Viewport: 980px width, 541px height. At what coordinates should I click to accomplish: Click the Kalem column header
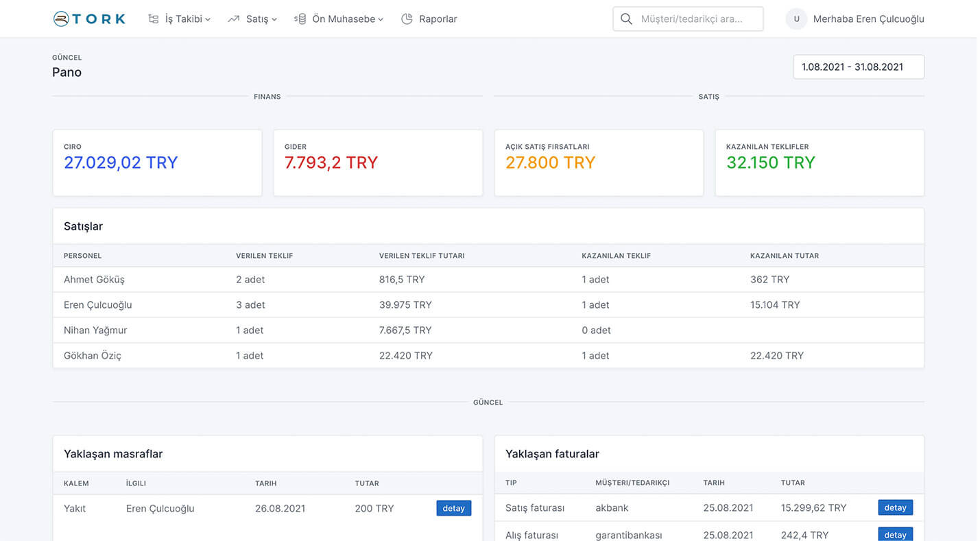[76, 483]
